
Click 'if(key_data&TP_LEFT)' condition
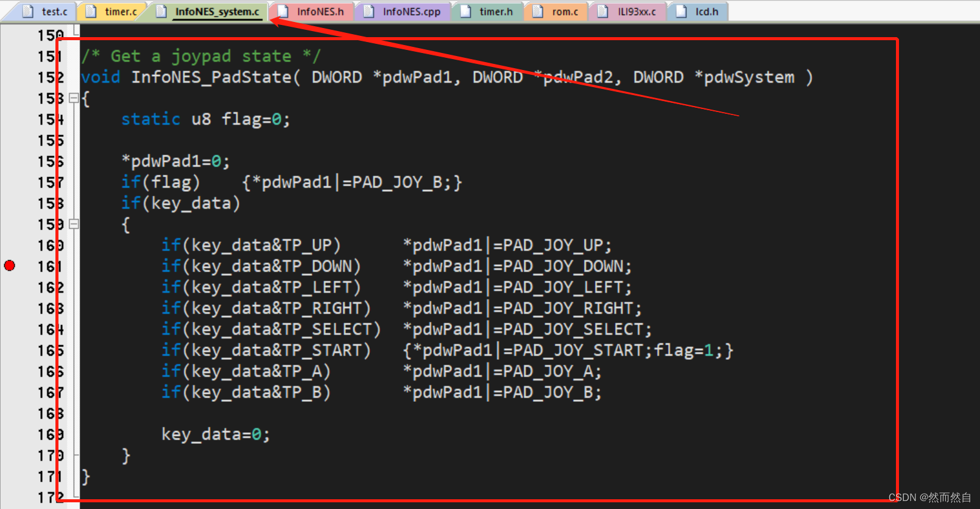click(x=261, y=287)
